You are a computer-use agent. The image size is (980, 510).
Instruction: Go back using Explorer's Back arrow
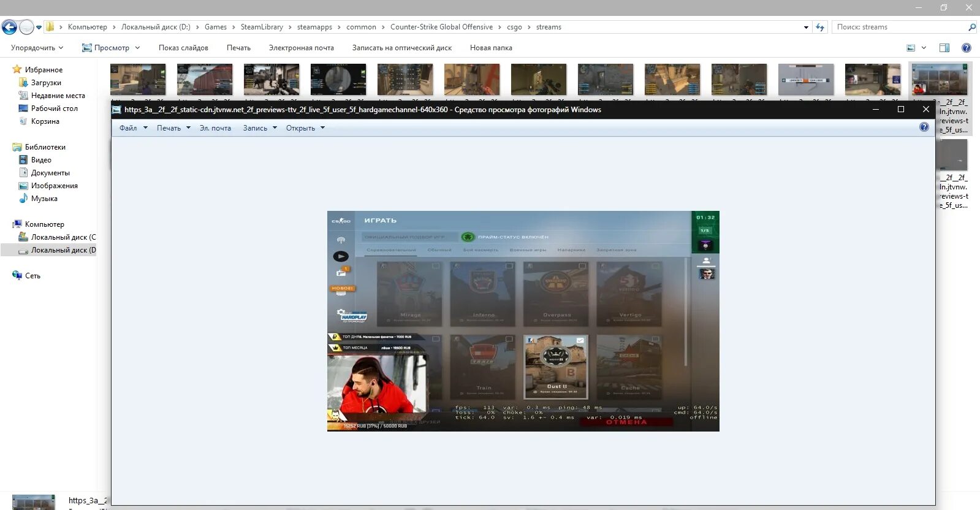point(9,27)
